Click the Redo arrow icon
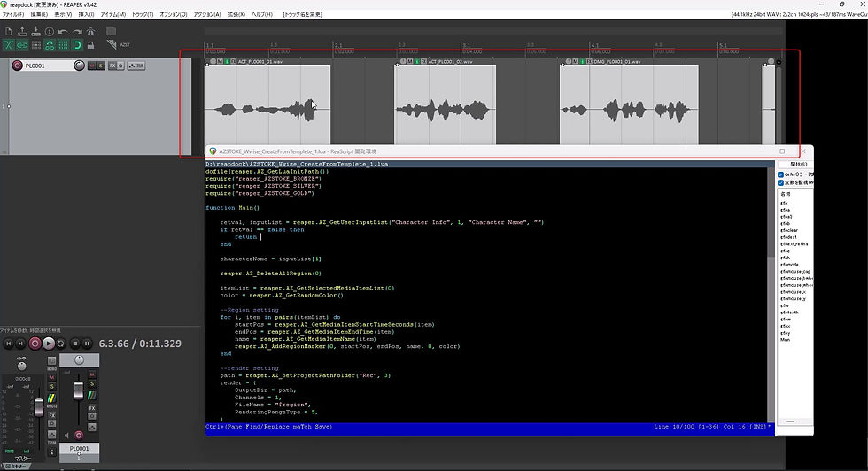Viewport: 868px width, 471px height. tap(77, 32)
